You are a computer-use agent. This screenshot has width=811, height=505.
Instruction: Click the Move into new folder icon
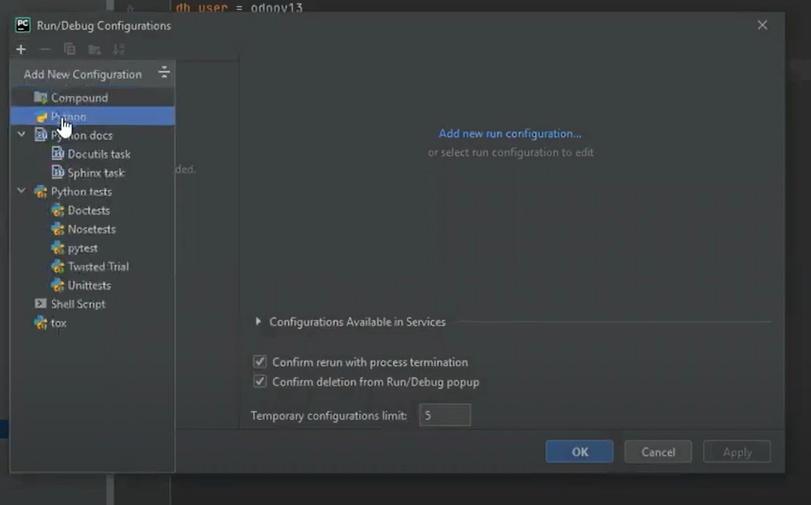pyautogui.click(x=94, y=50)
